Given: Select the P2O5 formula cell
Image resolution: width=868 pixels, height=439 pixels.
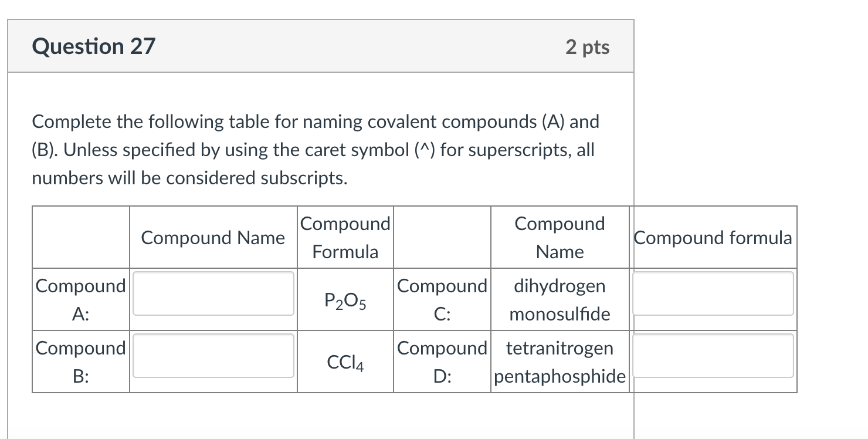Looking at the screenshot, I should click(345, 300).
